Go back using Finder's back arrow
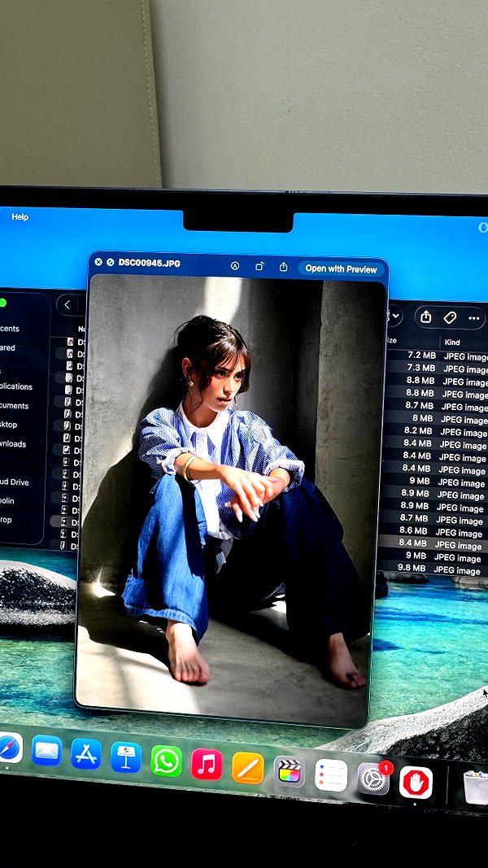Screen dimensions: 488x868 point(67,304)
